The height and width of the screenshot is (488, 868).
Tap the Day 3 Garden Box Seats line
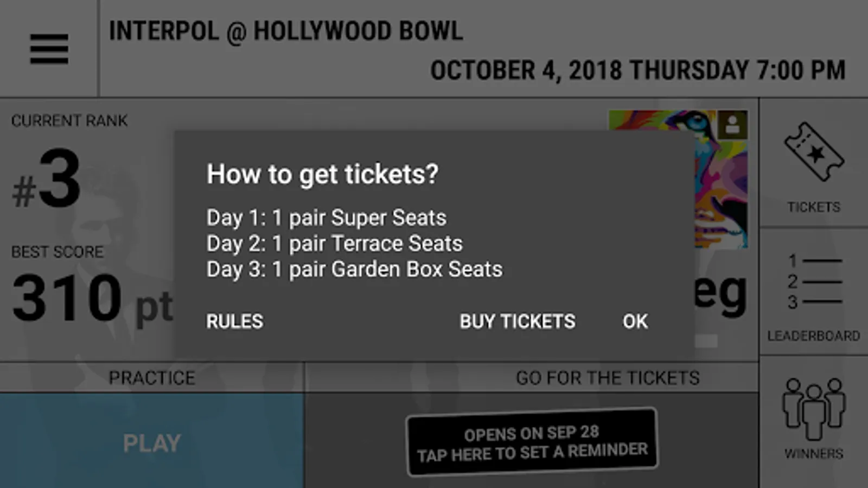point(354,269)
